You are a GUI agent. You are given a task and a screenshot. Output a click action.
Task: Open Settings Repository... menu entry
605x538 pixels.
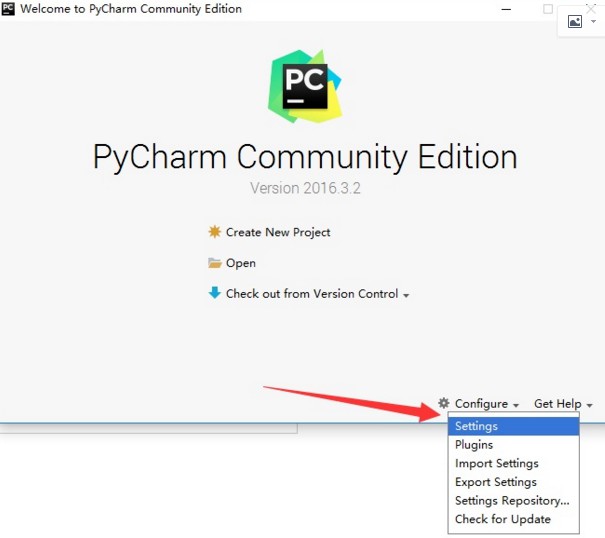click(514, 500)
